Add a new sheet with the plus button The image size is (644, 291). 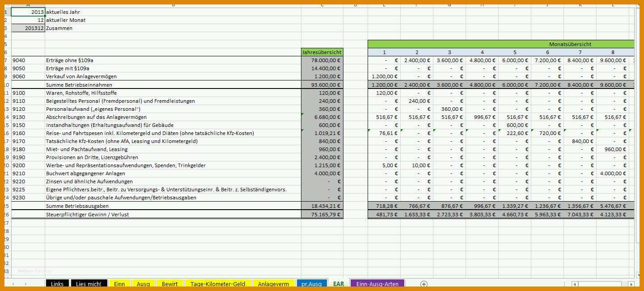[424, 284]
